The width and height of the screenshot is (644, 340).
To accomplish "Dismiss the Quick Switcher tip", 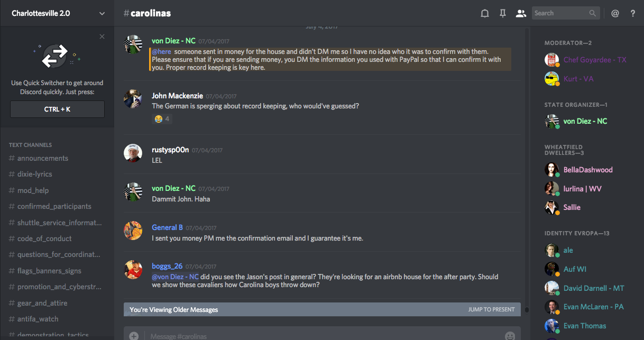I will coord(102,36).
